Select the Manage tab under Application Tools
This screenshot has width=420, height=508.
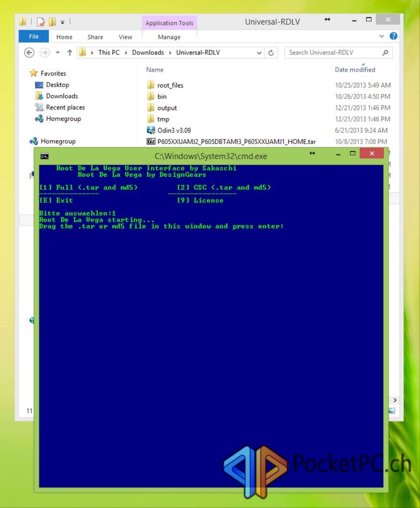[169, 37]
